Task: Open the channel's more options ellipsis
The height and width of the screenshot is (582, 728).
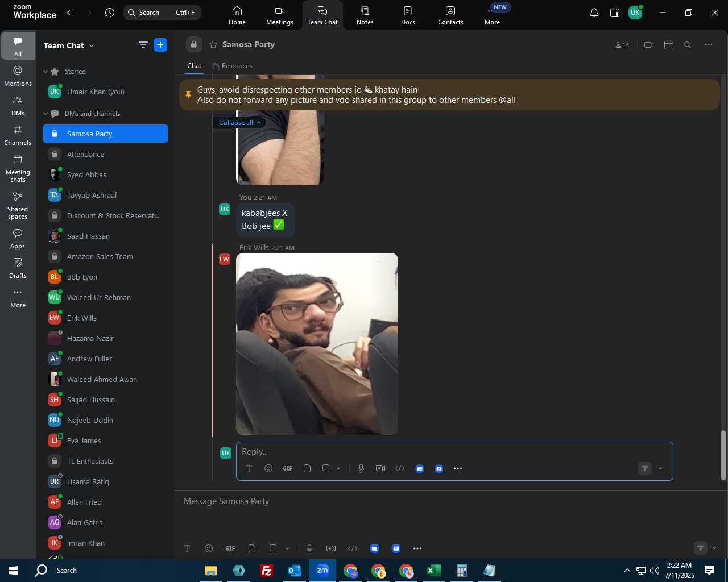Action: point(709,45)
